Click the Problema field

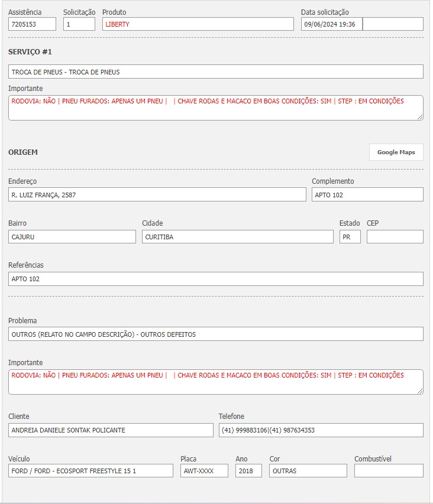[x=215, y=334]
